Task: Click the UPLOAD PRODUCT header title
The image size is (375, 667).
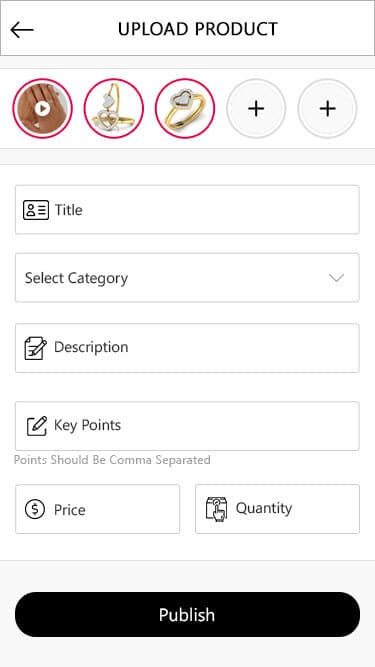Action: [198, 29]
